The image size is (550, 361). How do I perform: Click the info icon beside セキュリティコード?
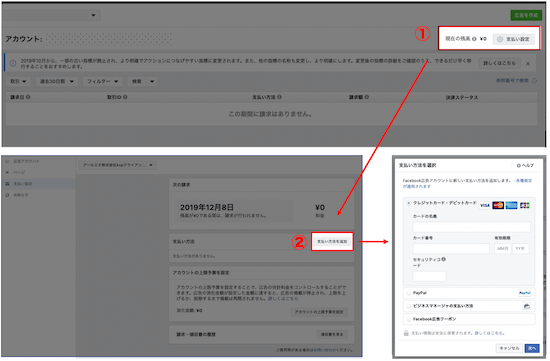445,260
